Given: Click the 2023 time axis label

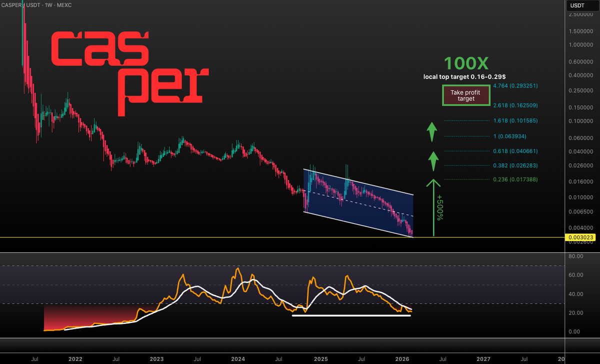Looking at the screenshot, I should point(156,359).
